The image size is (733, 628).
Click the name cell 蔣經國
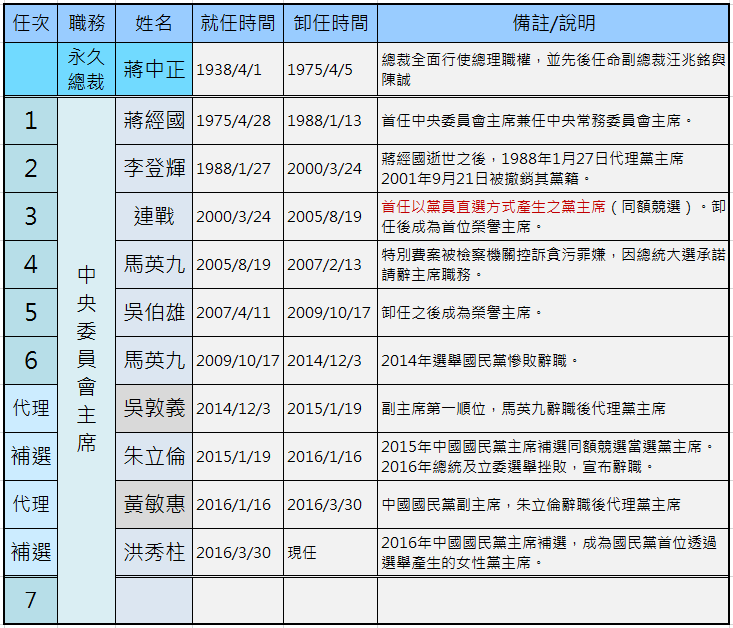tap(154, 121)
